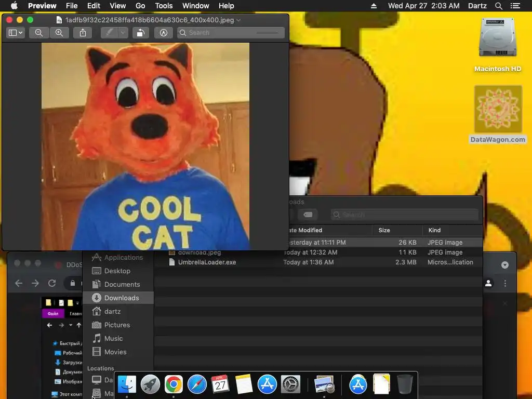Select the Macintosh HD desktop icon

[x=497, y=45]
